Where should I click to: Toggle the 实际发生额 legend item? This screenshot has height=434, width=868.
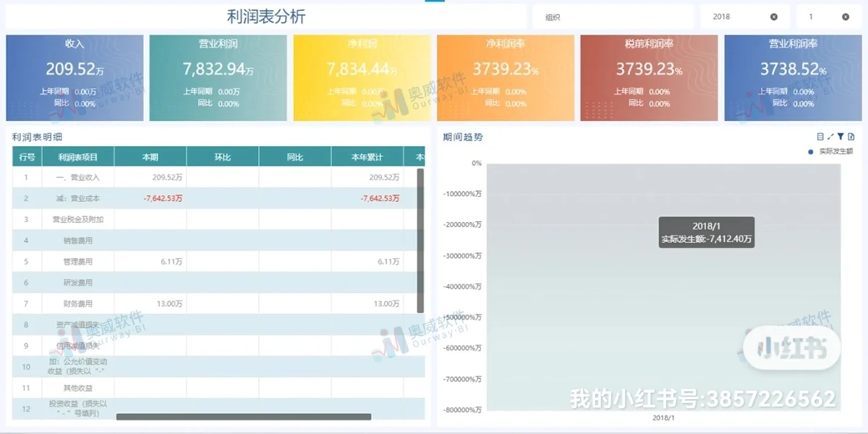[832, 153]
